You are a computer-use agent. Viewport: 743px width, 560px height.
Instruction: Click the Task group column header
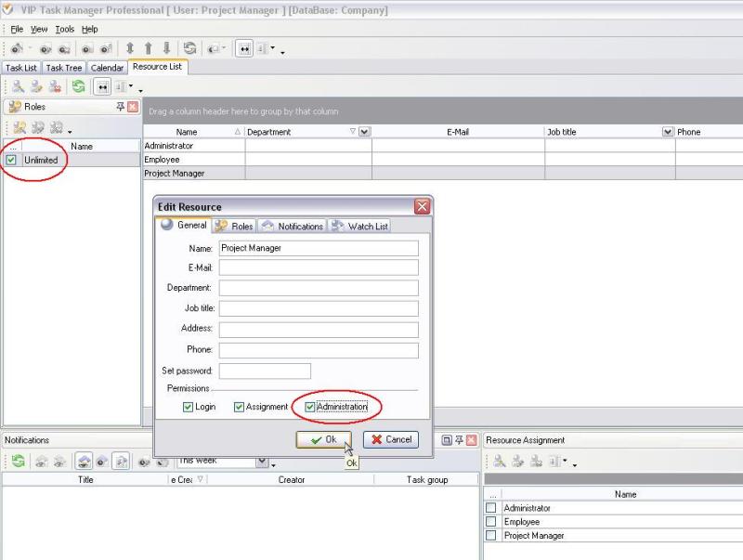point(426,480)
